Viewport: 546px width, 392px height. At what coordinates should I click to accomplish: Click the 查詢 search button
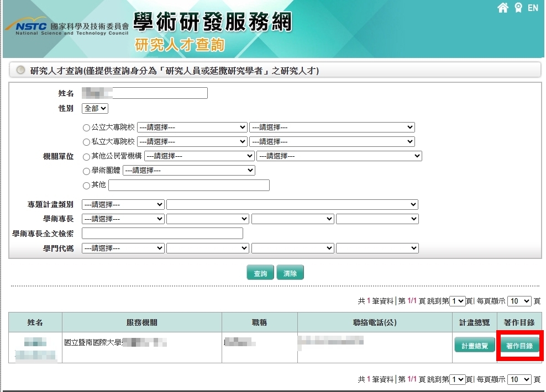[x=260, y=273]
